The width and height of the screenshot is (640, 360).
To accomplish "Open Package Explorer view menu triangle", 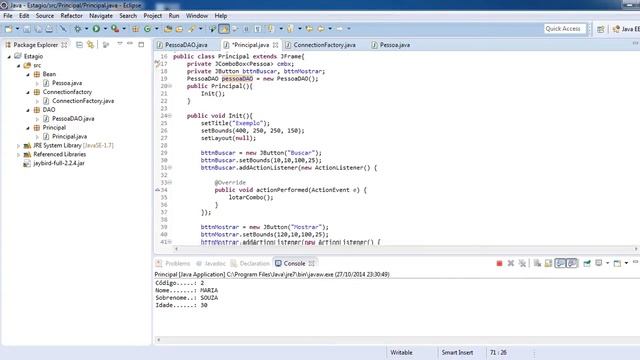I will coord(120,44).
